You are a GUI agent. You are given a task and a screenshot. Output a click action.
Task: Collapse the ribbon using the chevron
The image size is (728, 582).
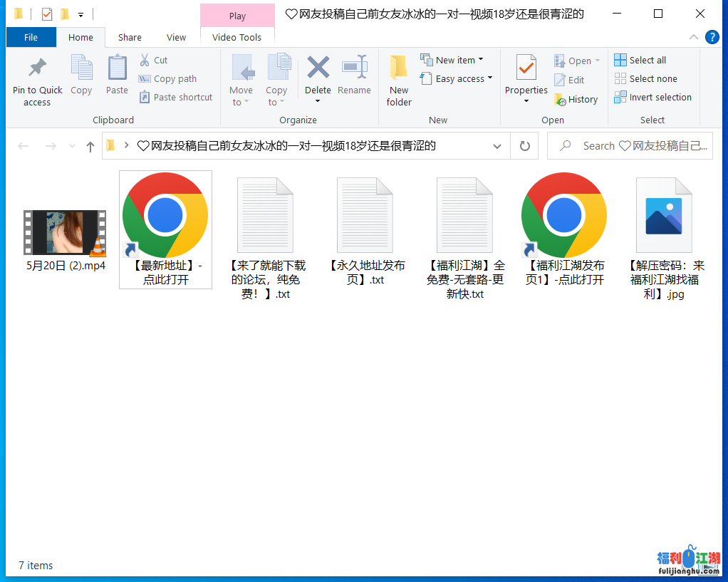coord(694,38)
